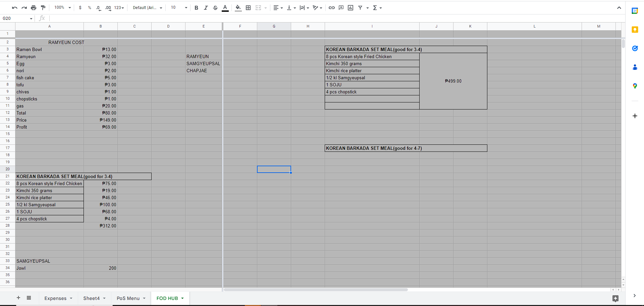The height and width of the screenshot is (306, 644).
Task: Decrease decimal places
Action: (98, 8)
